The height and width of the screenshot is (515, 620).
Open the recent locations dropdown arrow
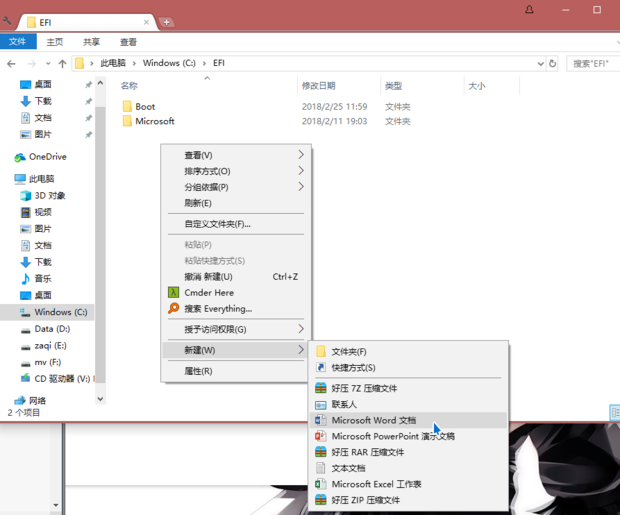tap(48, 63)
